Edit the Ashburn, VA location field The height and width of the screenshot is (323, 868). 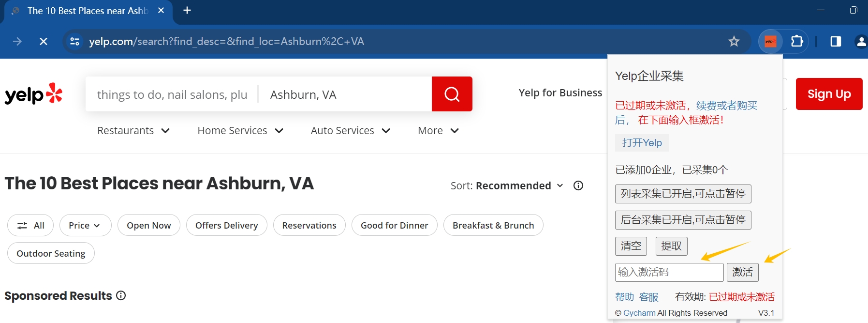[x=345, y=94]
